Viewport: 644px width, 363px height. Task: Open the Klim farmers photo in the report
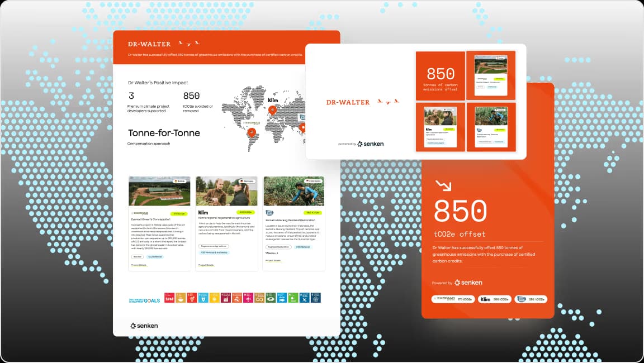227,191
